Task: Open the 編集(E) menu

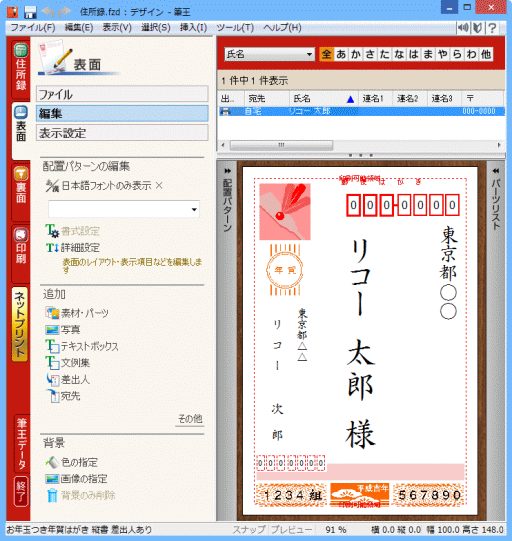Action: [x=79, y=28]
